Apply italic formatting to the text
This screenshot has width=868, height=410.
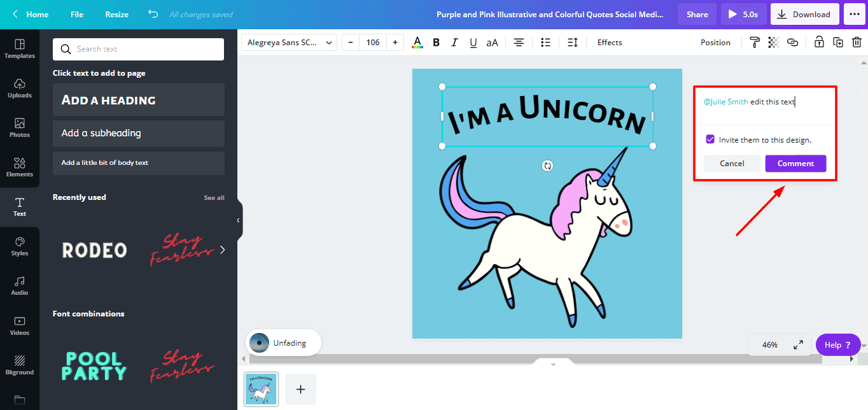(x=454, y=43)
